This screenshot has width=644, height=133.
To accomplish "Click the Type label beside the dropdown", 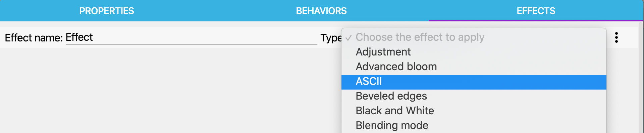I will (x=331, y=38).
